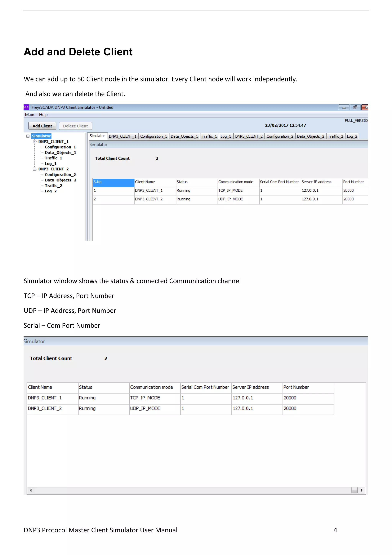Switch to the Log_2 tab
Screen dimensions: 392x555
click(352, 136)
